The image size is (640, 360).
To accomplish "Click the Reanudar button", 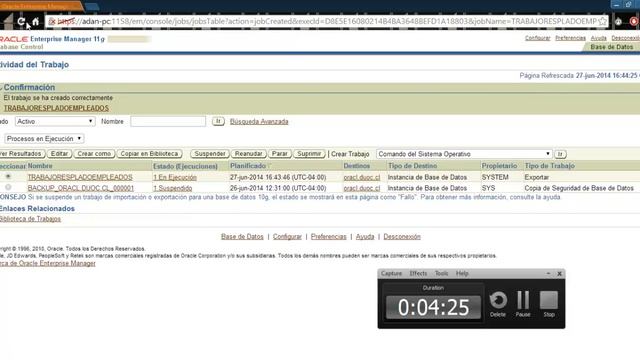I will (x=249, y=154).
